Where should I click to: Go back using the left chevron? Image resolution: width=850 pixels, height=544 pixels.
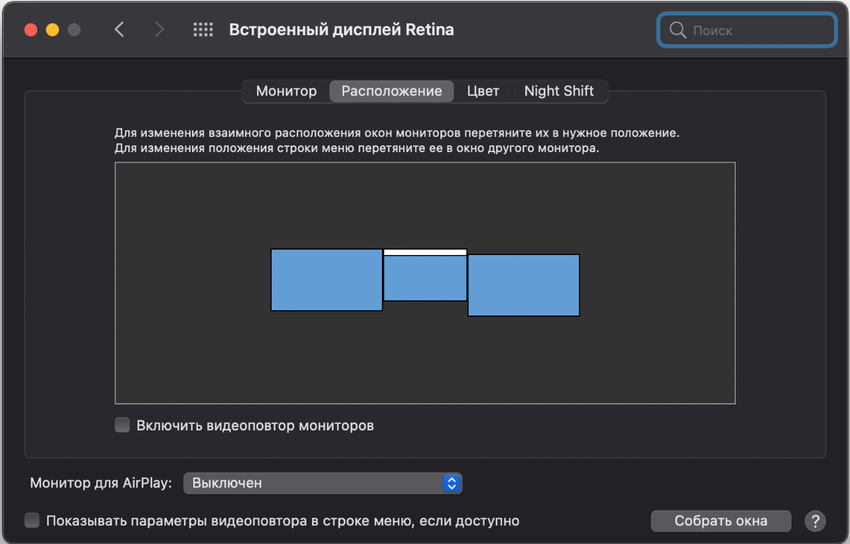(119, 30)
